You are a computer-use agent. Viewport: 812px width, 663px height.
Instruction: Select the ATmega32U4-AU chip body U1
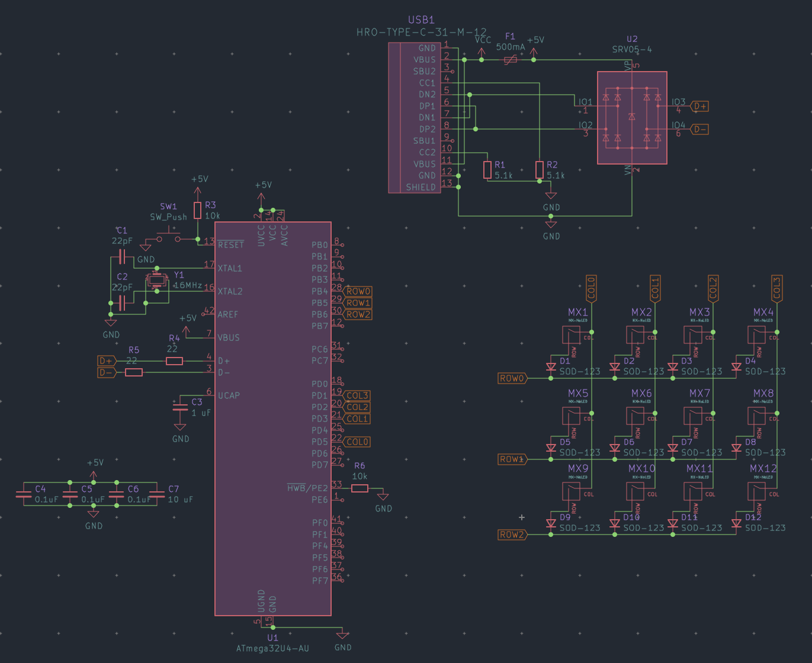[272, 419]
